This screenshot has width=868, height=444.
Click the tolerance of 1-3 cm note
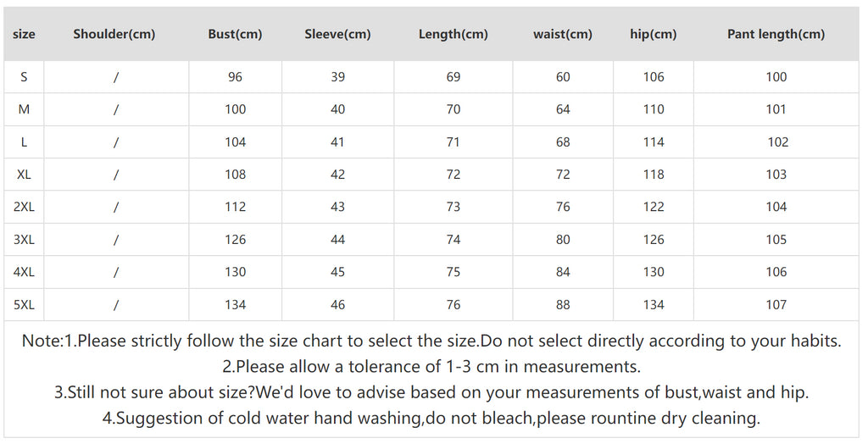(x=431, y=367)
